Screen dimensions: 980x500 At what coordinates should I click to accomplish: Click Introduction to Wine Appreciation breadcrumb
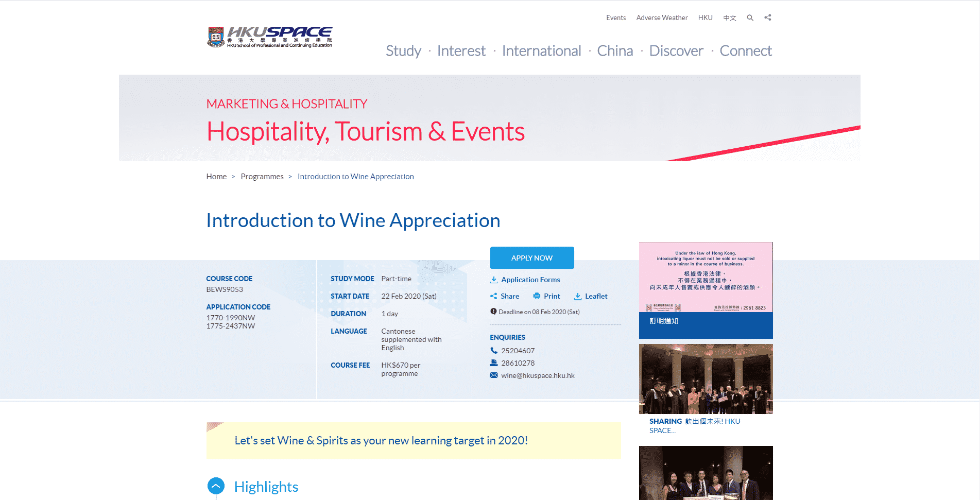pos(356,177)
